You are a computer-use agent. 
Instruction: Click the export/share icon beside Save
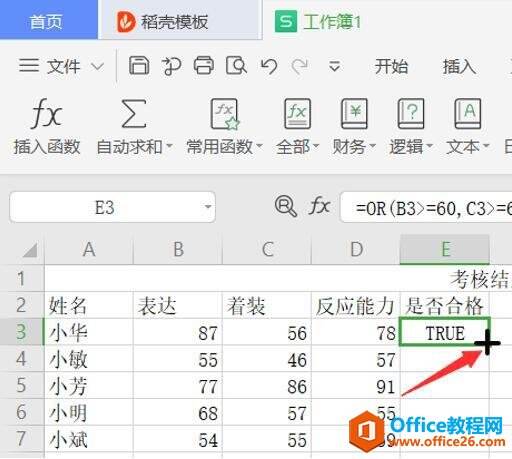172,66
